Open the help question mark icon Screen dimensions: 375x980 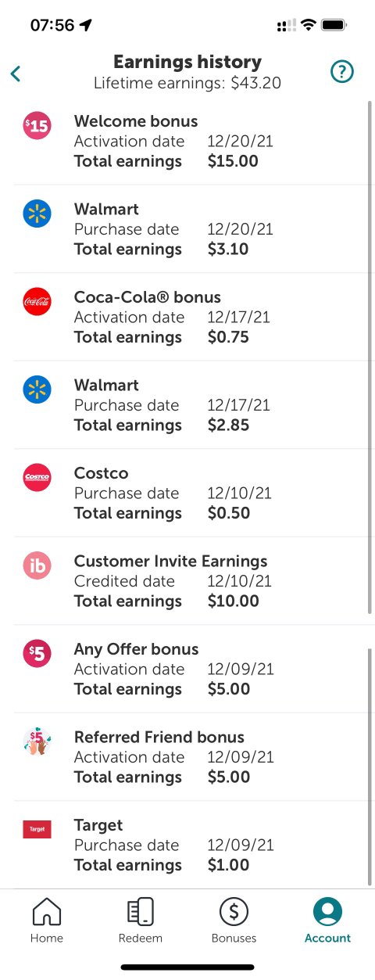(x=342, y=72)
